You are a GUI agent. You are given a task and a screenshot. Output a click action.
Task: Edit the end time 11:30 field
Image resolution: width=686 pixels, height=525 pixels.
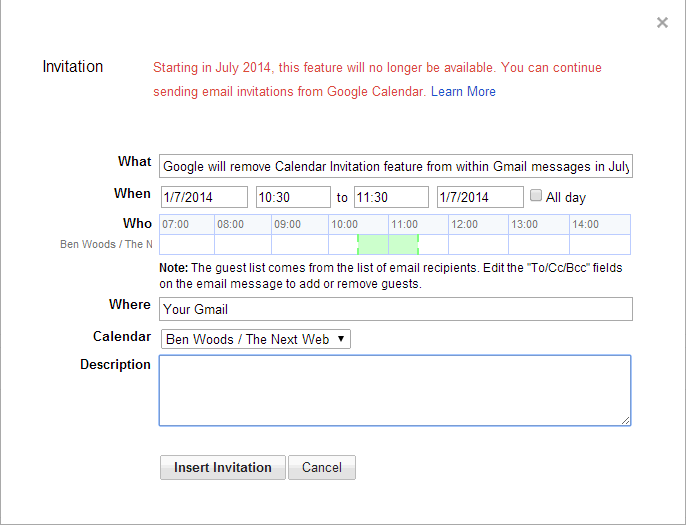[391, 197]
